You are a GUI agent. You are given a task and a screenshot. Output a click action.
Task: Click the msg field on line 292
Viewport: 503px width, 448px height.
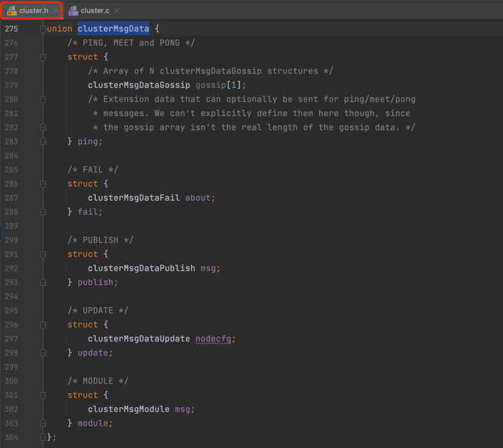208,269
